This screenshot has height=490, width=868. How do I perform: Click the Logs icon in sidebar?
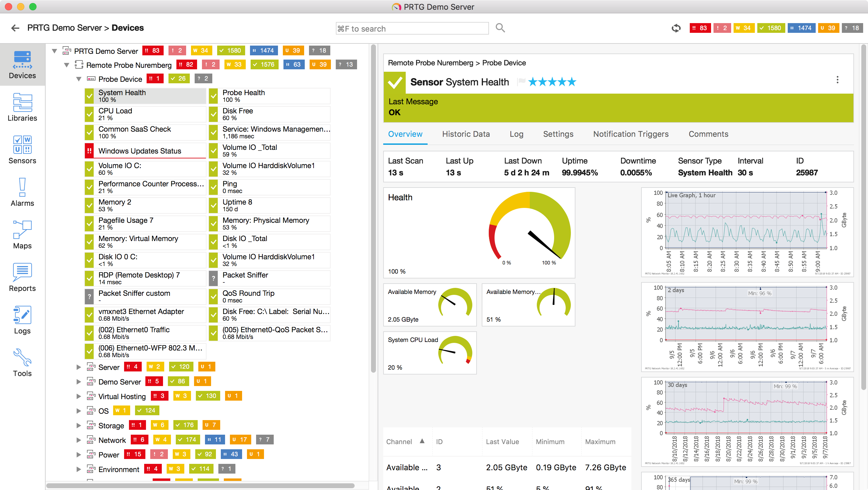point(22,322)
